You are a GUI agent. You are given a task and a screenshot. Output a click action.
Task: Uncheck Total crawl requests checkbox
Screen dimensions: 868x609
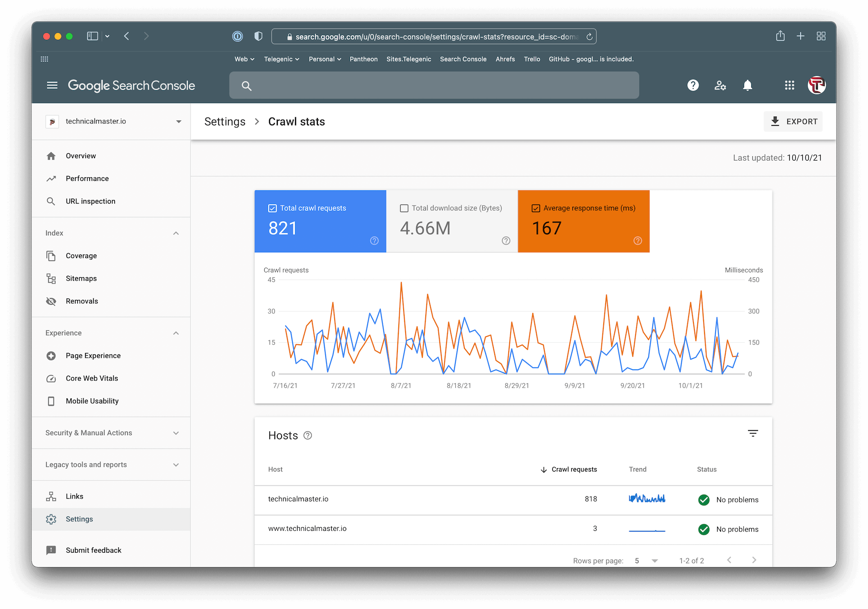272,208
